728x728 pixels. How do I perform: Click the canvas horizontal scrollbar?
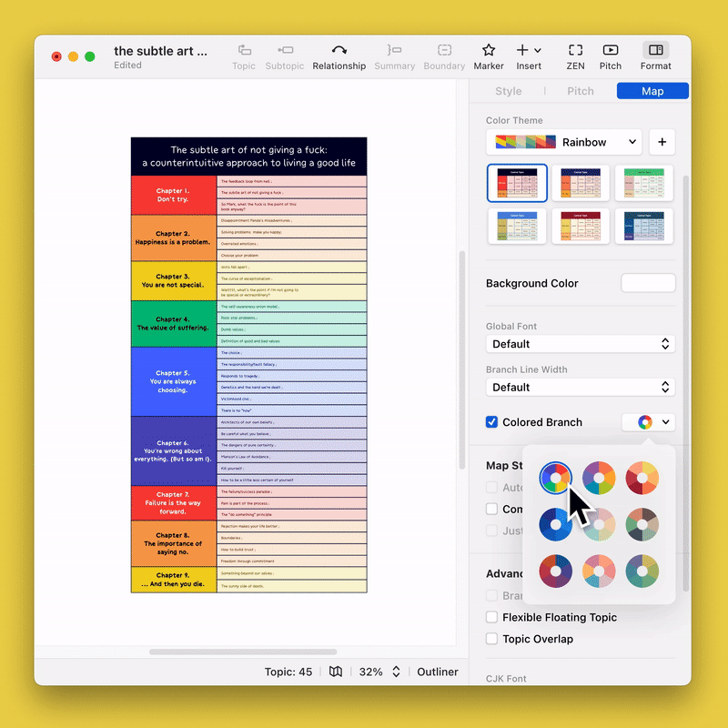[243, 652]
